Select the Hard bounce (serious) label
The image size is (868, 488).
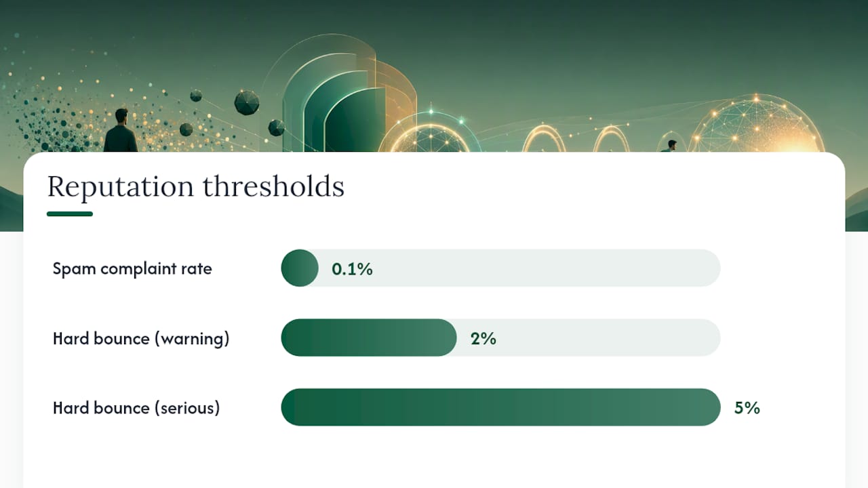(x=136, y=408)
